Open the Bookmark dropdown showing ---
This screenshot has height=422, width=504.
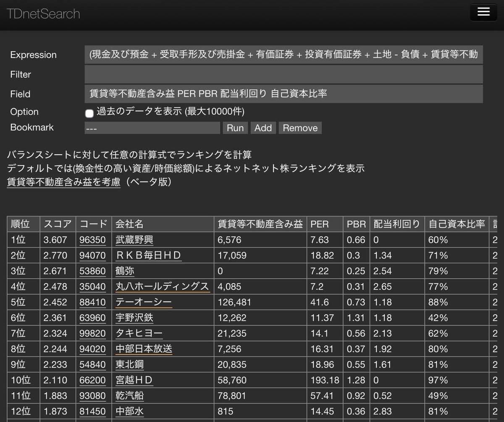pos(152,128)
